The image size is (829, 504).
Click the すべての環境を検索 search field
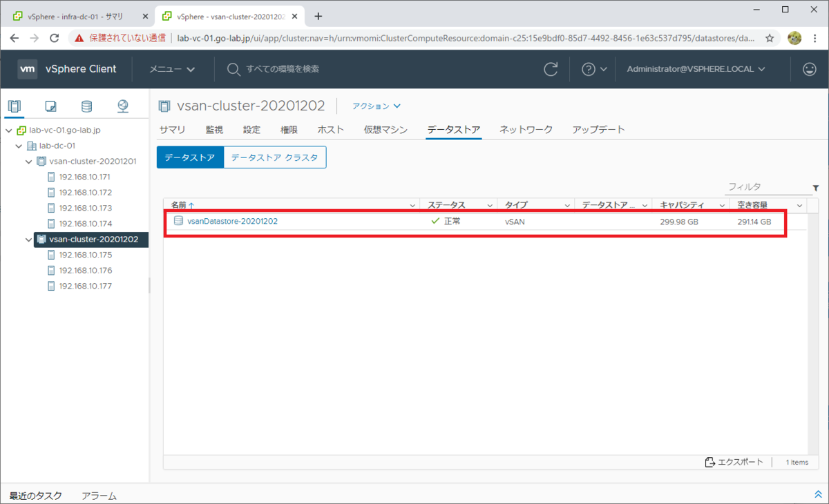point(283,69)
